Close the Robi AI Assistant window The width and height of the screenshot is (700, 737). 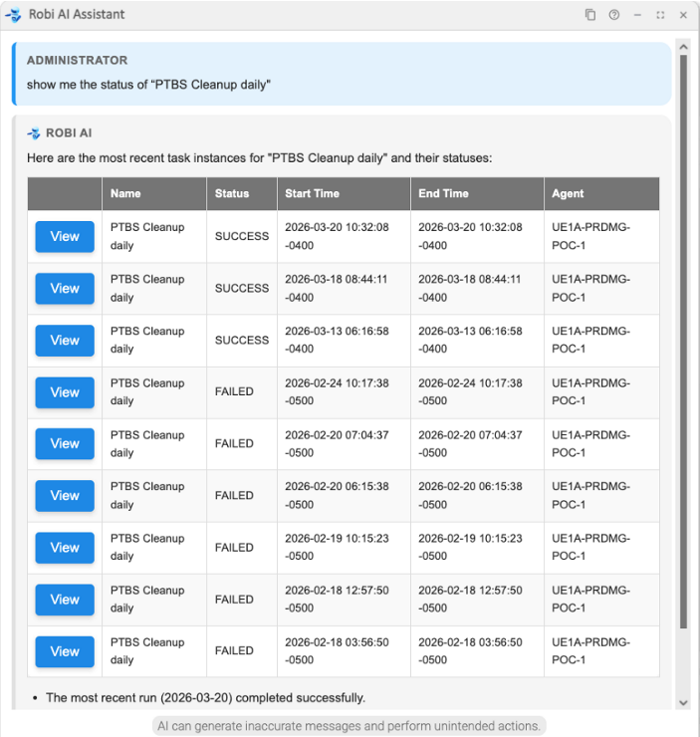tap(683, 15)
